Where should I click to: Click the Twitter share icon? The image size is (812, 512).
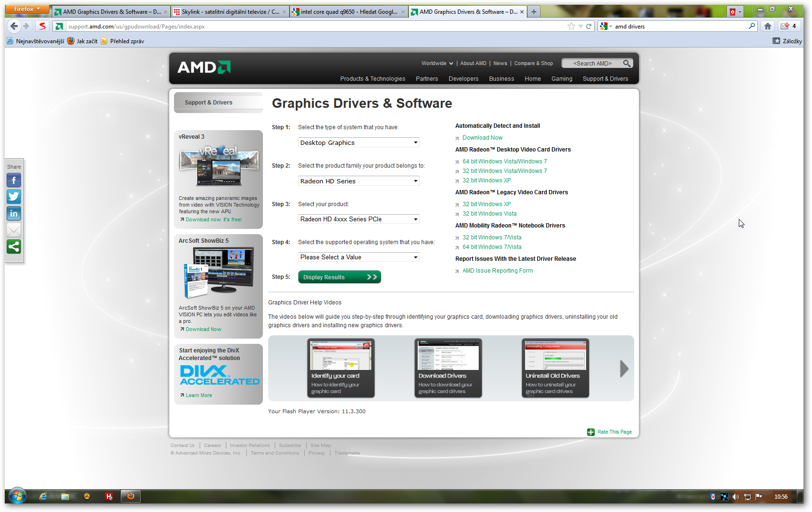click(14, 197)
